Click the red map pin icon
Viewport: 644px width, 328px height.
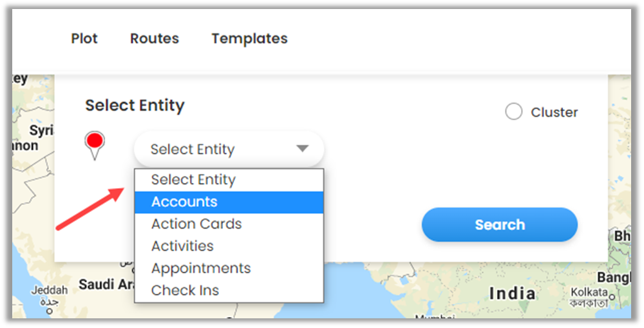pyautogui.click(x=95, y=142)
